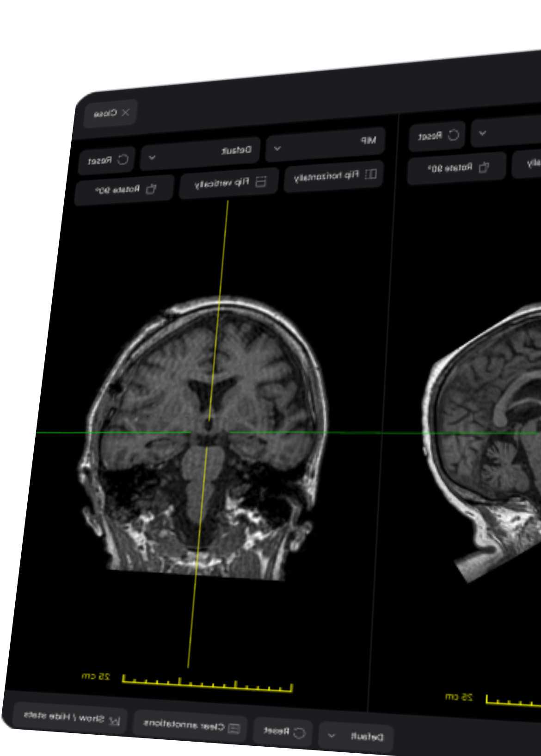541x756 pixels.
Task: Expand the MIP projection dropdown
Action: pos(326,144)
